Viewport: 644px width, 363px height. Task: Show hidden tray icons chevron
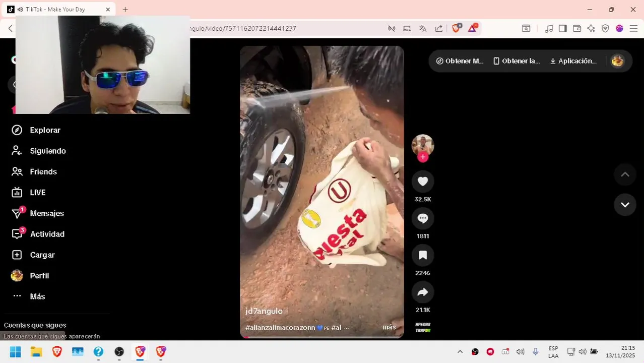(460, 351)
